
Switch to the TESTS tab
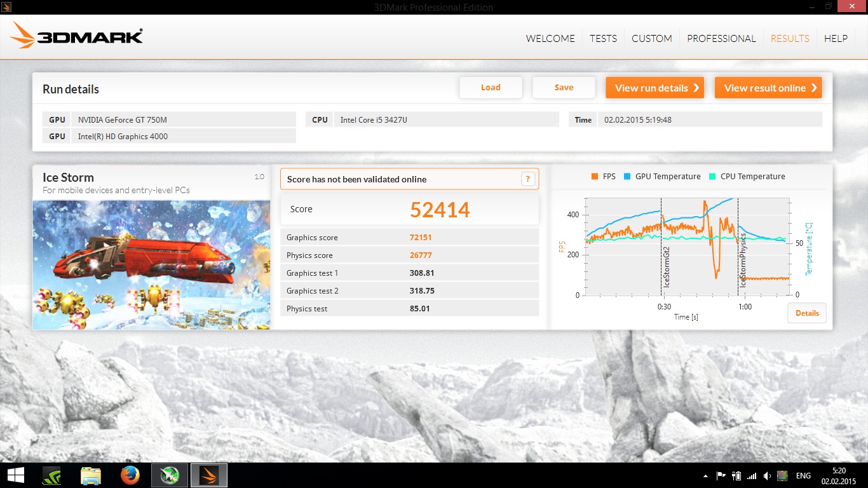(x=603, y=39)
